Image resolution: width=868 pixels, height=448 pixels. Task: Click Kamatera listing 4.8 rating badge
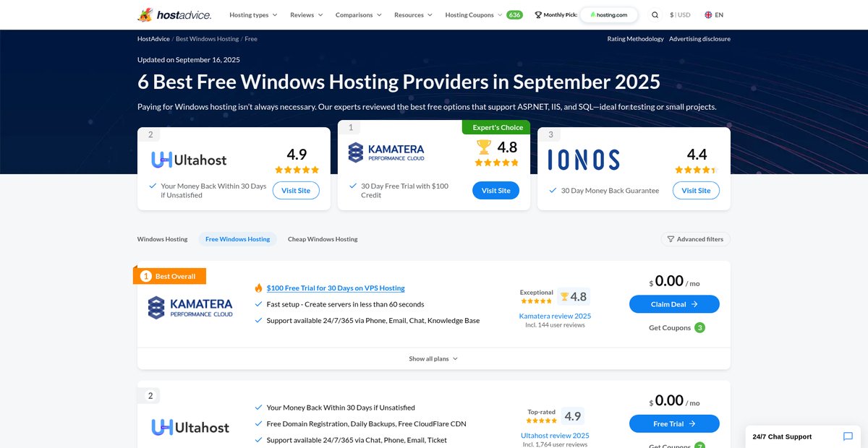[573, 296]
